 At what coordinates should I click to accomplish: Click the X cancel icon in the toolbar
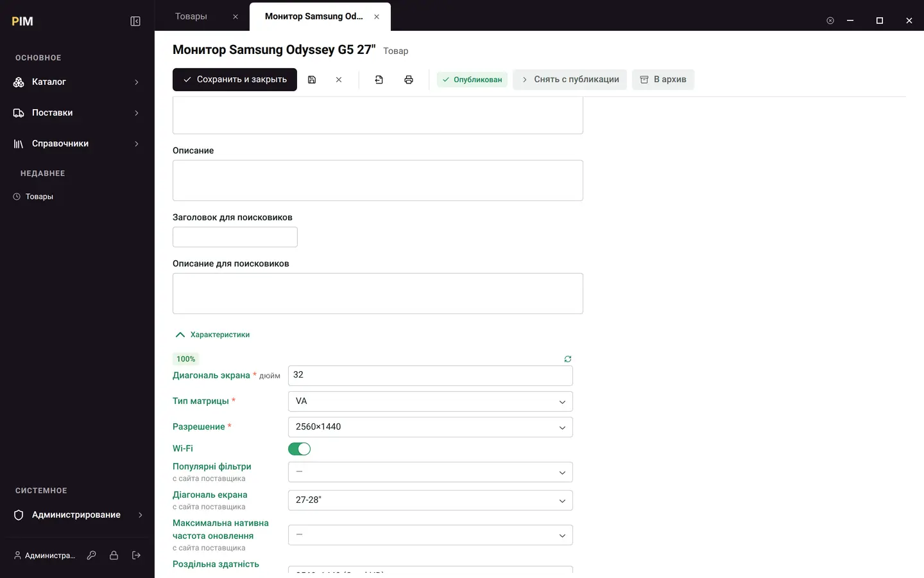click(339, 80)
